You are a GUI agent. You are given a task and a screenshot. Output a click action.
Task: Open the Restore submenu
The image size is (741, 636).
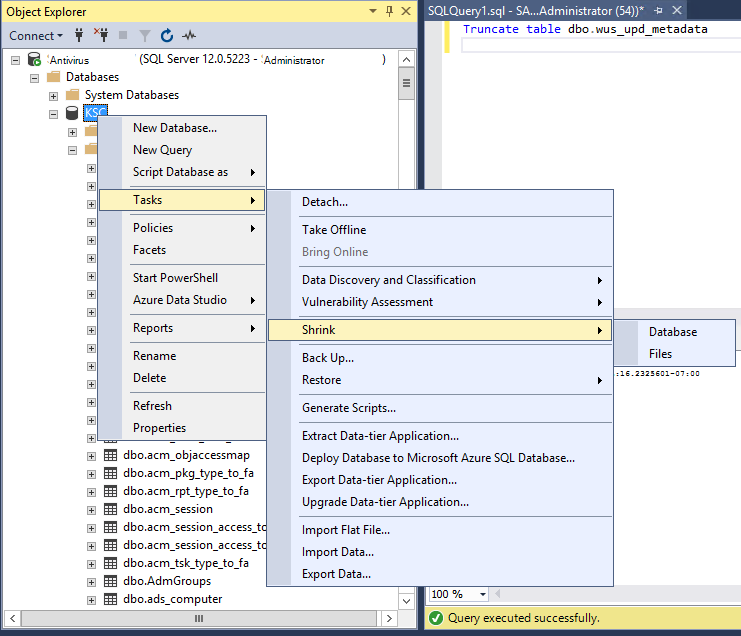click(x=440, y=380)
